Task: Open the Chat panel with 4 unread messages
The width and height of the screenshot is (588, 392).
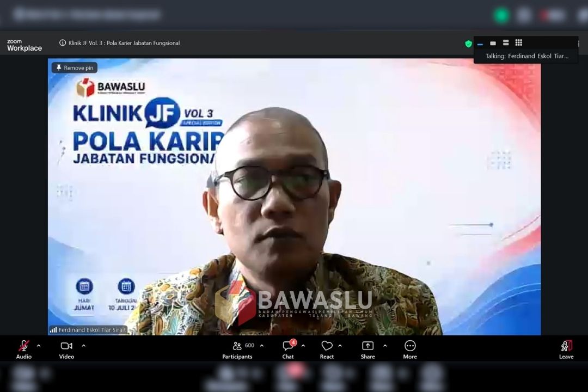Action: (289, 350)
